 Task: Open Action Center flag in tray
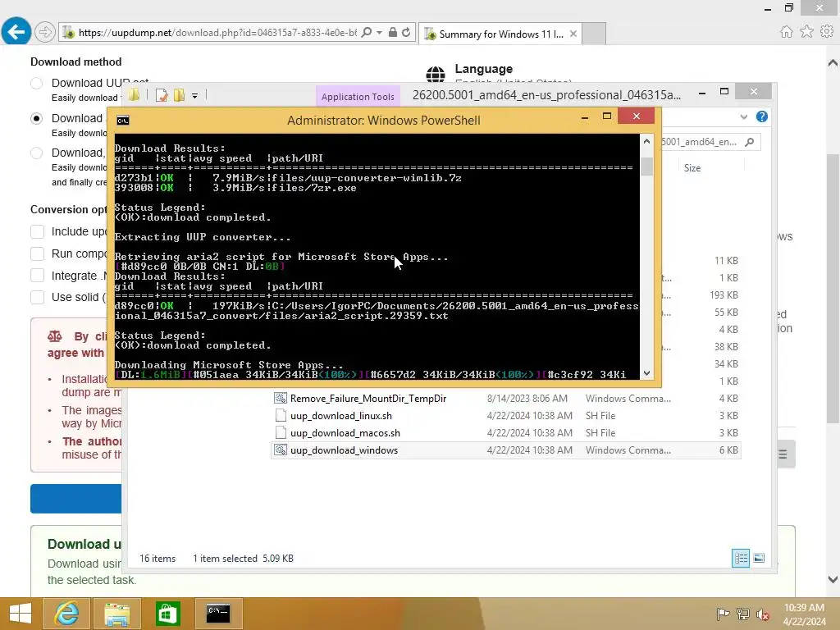724,614
